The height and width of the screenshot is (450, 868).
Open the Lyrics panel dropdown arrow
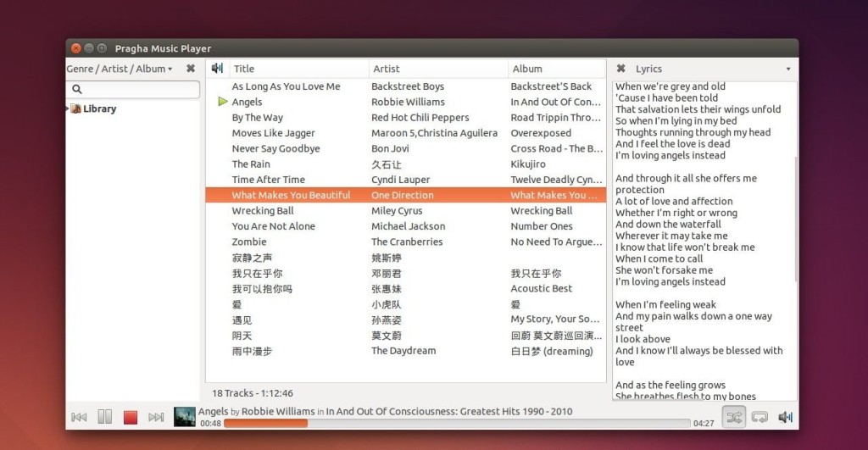click(788, 69)
